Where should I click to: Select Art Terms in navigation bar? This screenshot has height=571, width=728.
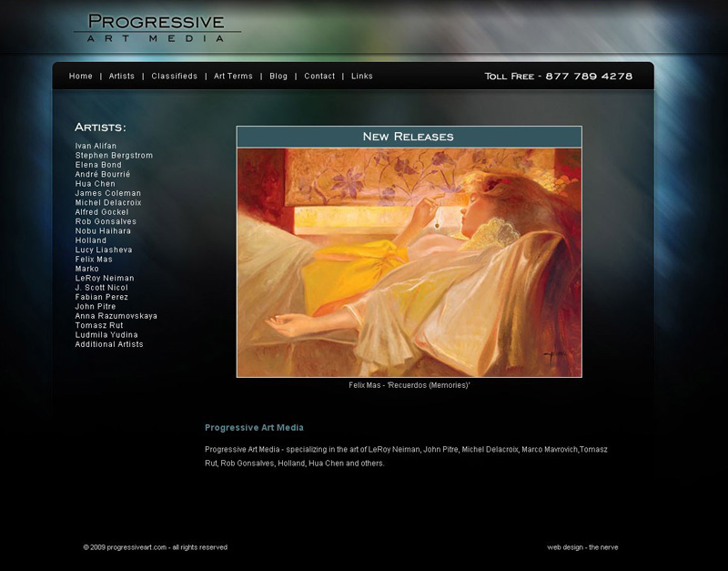point(233,76)
